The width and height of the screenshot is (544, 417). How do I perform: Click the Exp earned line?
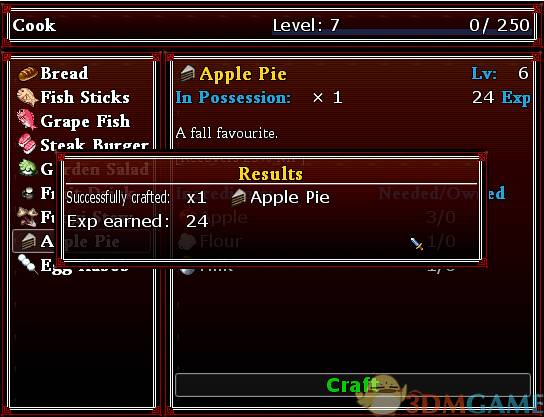[137, 221]
